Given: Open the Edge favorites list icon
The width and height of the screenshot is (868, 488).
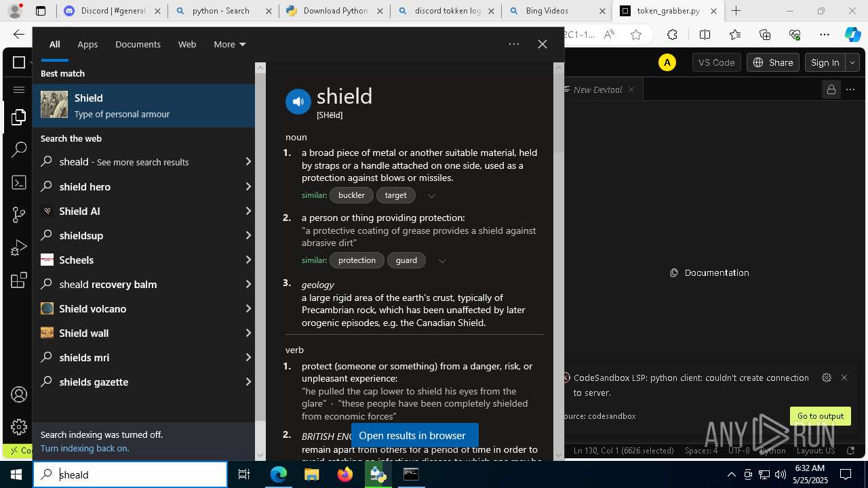Looking at the screenshot, I should (x=735, y=35).
